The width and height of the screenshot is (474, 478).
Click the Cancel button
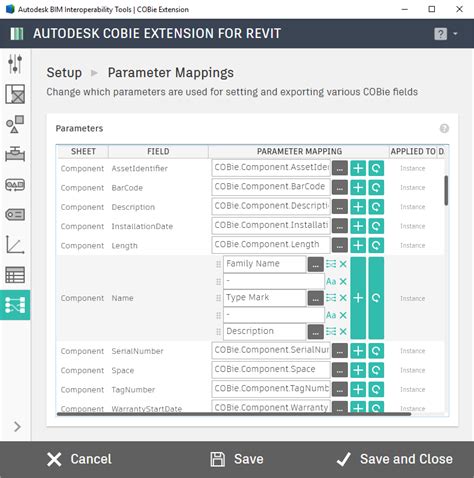coord(79,459)
